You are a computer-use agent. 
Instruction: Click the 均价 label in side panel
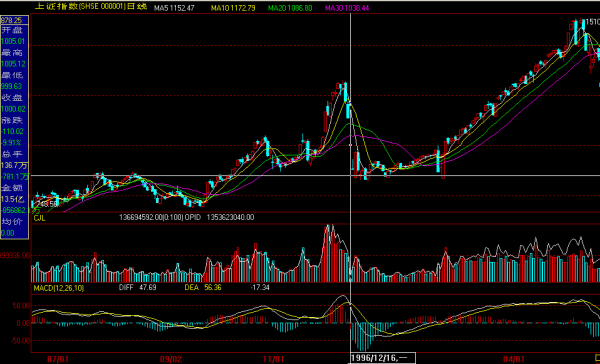coord(12,222)
